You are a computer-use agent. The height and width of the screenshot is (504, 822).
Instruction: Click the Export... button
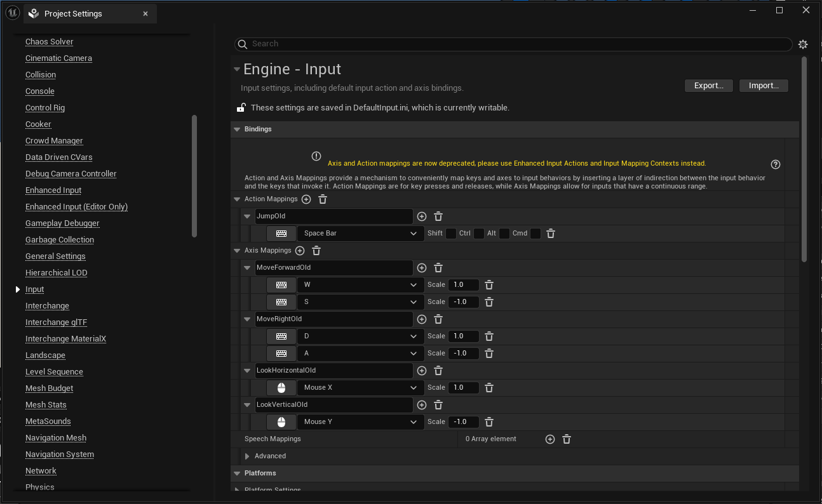click(x=709, y=86)
